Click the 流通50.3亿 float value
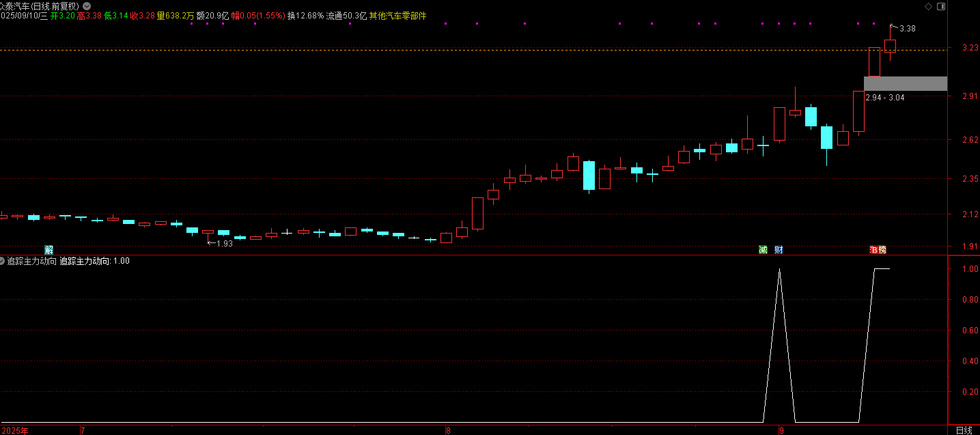This screenshot has width=980, height=435. coord(346,15)
